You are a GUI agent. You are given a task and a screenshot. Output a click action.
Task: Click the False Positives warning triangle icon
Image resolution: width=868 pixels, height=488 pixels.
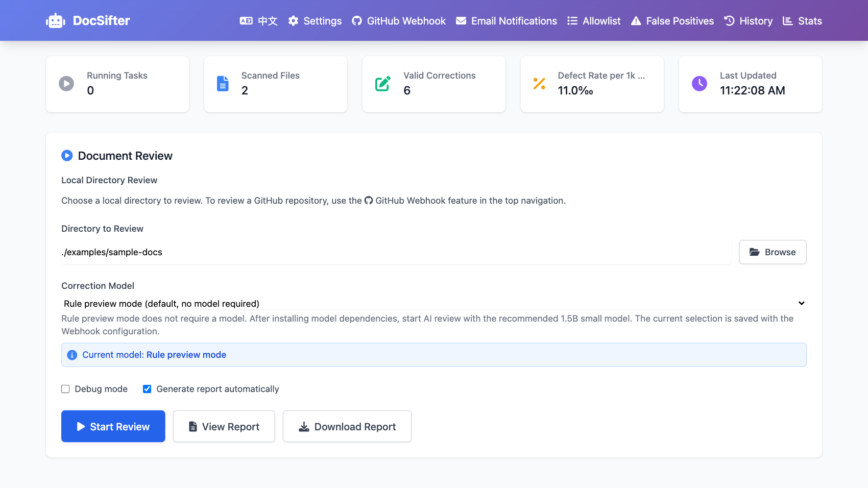[636, 21]
